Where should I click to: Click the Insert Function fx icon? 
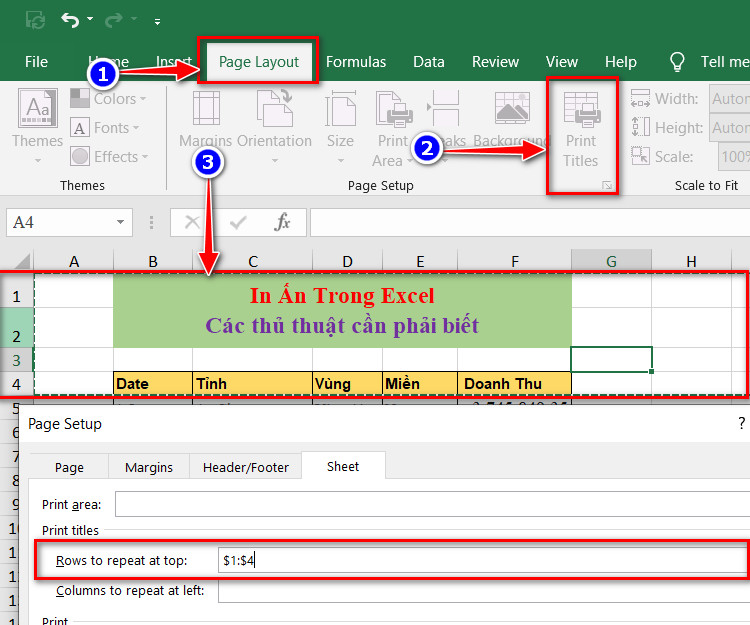tap(282, 222)
